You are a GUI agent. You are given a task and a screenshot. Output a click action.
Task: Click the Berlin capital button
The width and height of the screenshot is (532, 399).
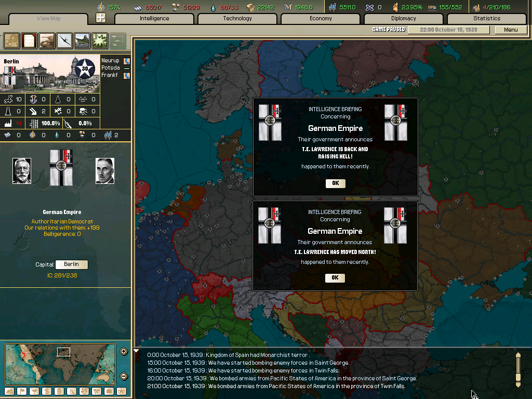pos(71,264)
